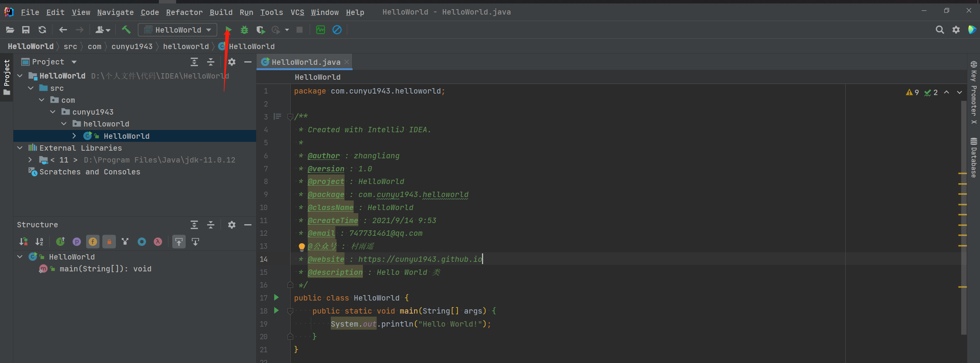Run HelloWorld with the green play icon
980x363 pixels.
[x=228, y=30]
